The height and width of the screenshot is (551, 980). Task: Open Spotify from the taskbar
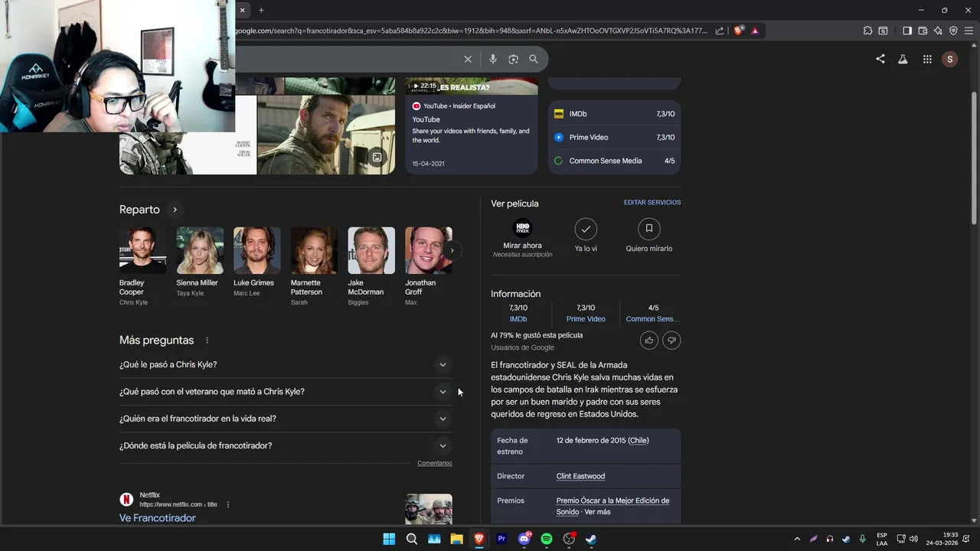point(547,539)
